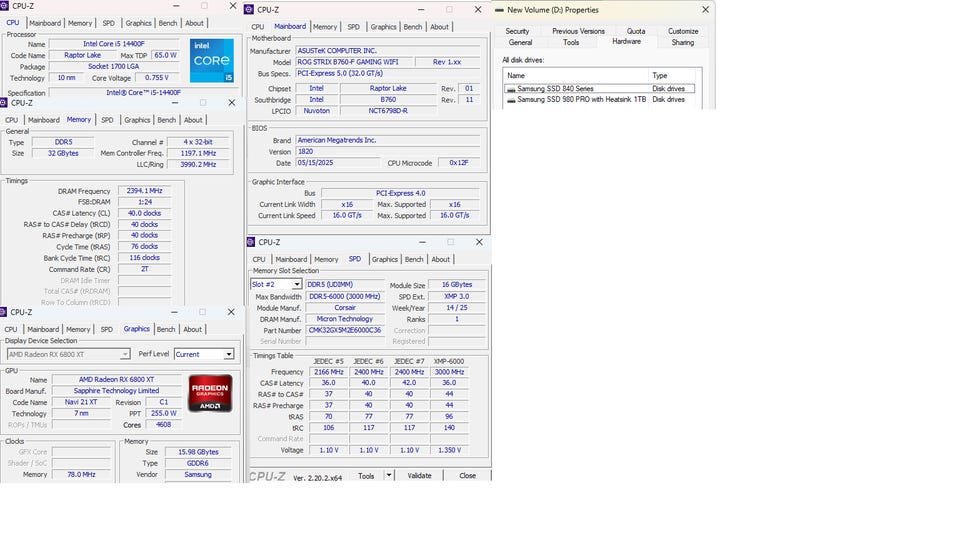
Task: Open the Perf Level dropdown showing Current
Action: (228, 354)
